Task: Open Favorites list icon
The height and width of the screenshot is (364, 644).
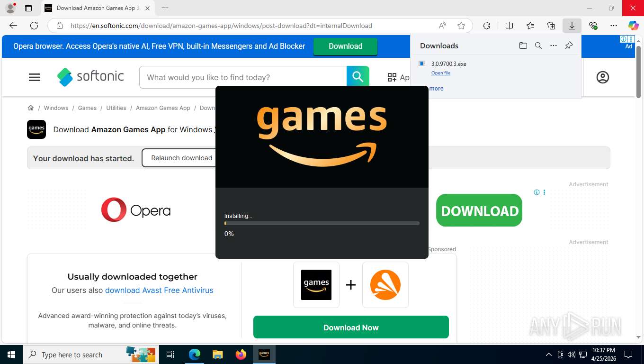Action: pos(530,26)
